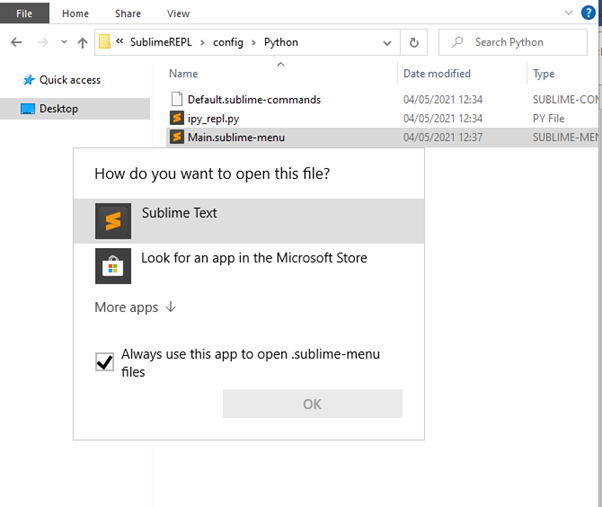Choose Sublime Text to open file
Image resolution: width=602 pixels, height=507 pixels.
(249, 221)
